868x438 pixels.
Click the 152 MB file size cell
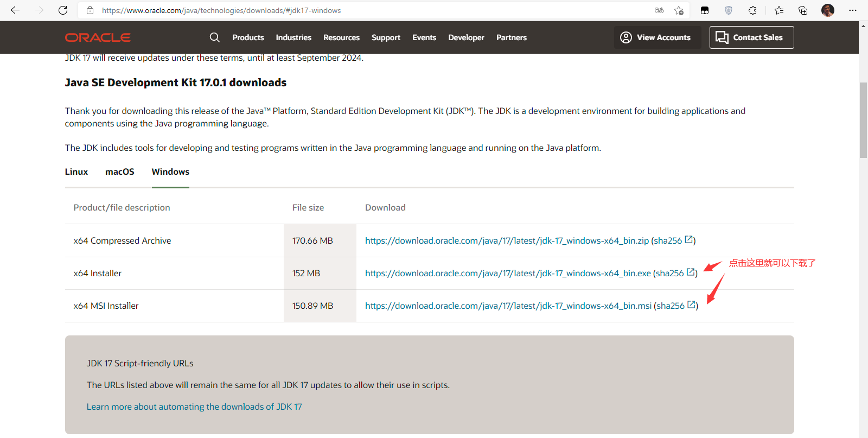[x=320, y=273]
